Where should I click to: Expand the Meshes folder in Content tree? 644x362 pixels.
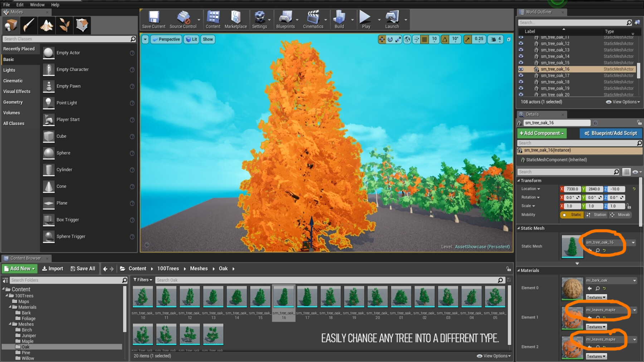10,324
